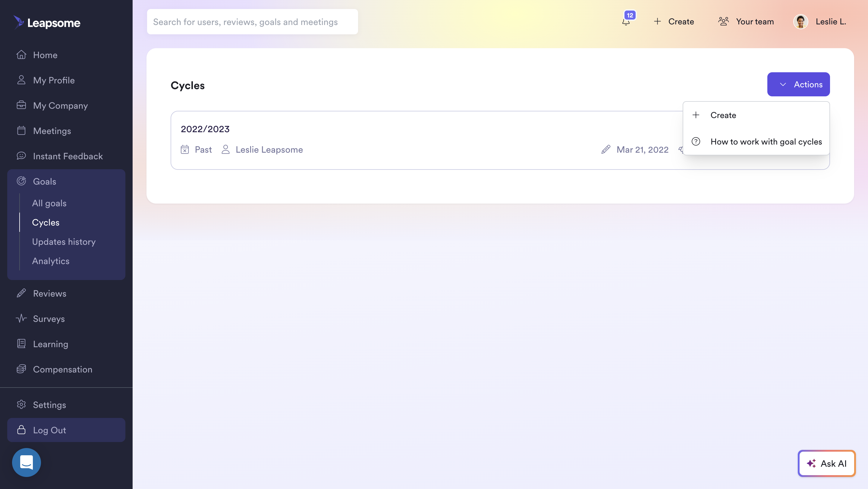Go to All goals
This screenshot has height=489, width=868.
(x=49, y=203)
